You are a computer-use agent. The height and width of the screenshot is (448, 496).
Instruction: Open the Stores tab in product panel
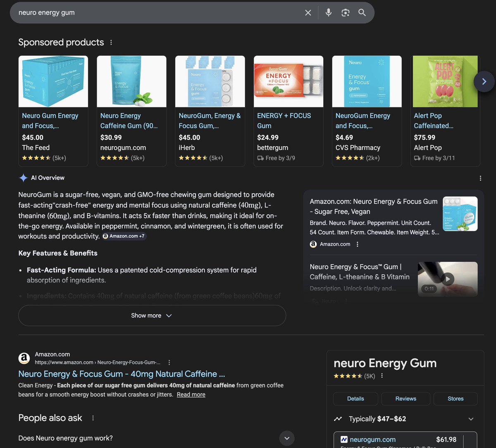coord(455,399)
